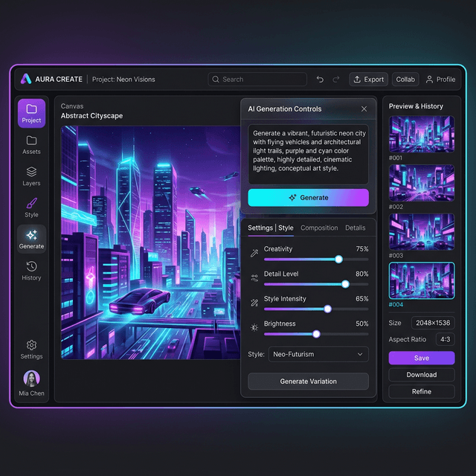Image resolution: width=476 pixels, height=476 pixels.
Task: Click the Detail Level 80% value
Action: coord(362,274)
